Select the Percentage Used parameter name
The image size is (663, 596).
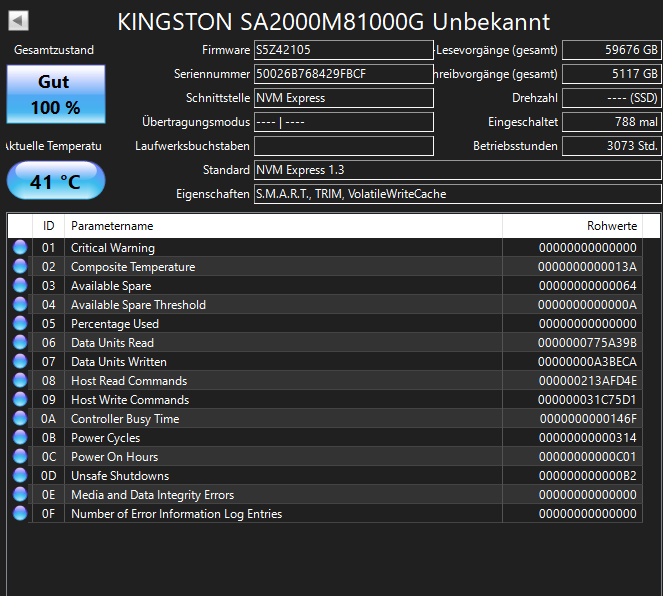(x=115, y=324)
